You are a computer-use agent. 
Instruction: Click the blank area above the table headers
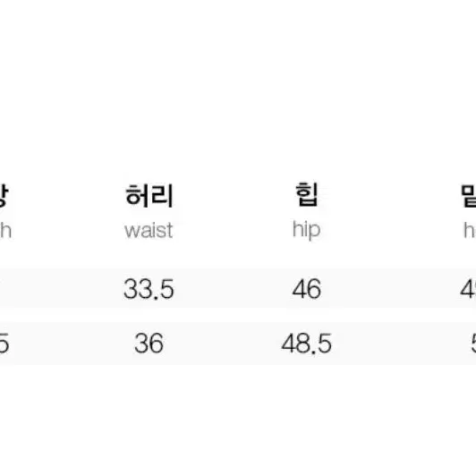[x=238, y=88]
